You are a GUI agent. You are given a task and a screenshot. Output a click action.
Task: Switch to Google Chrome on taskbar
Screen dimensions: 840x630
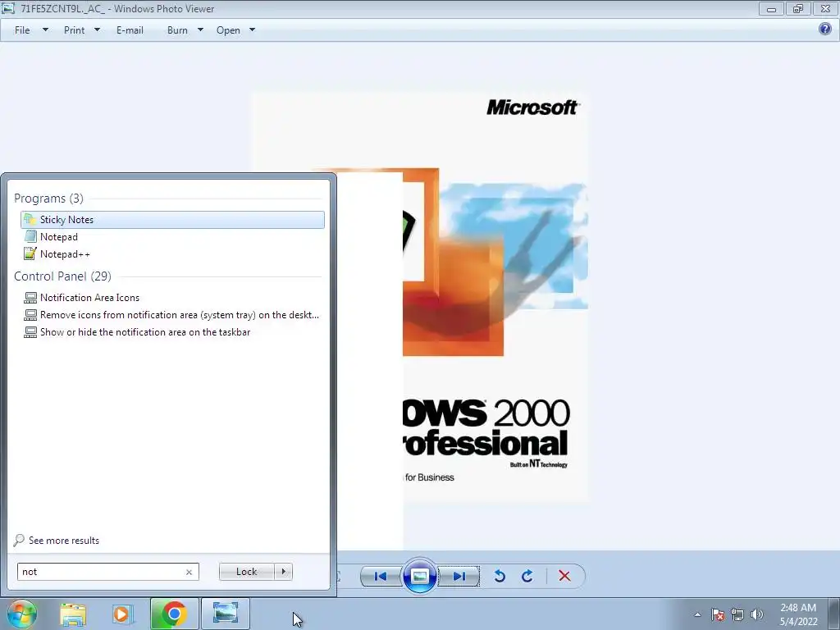[x=174, y=614]
